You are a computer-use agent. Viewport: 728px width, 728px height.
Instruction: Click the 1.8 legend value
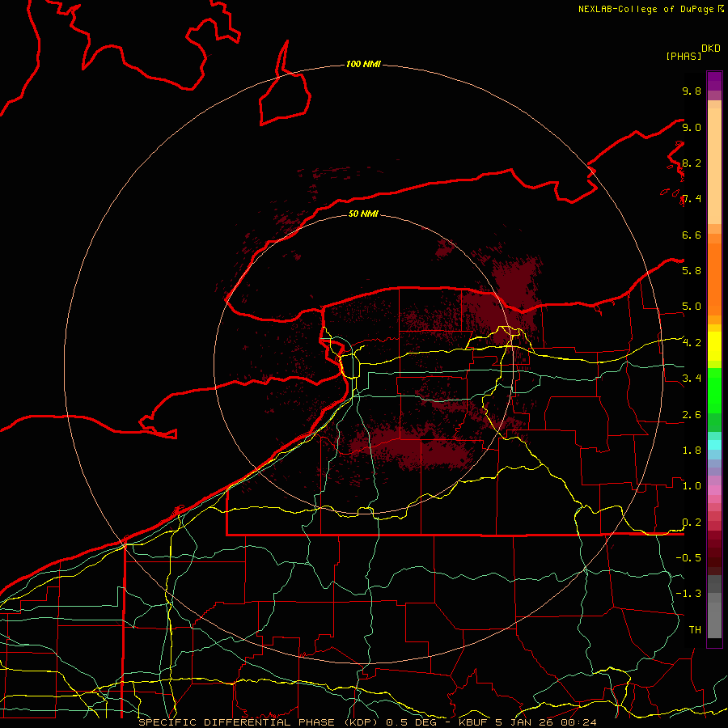pos(692,451)
